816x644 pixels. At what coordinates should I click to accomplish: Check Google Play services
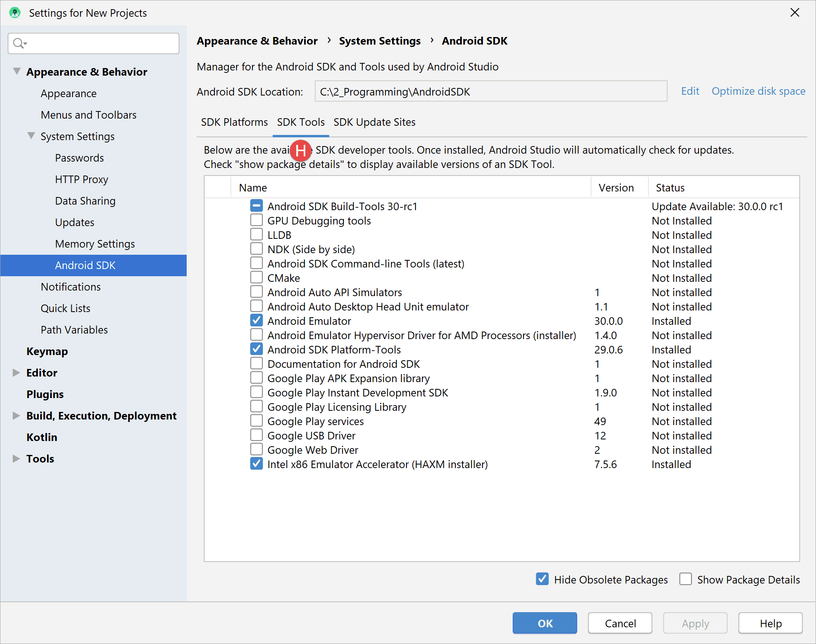pyautogui.click(x=256, y=421)
